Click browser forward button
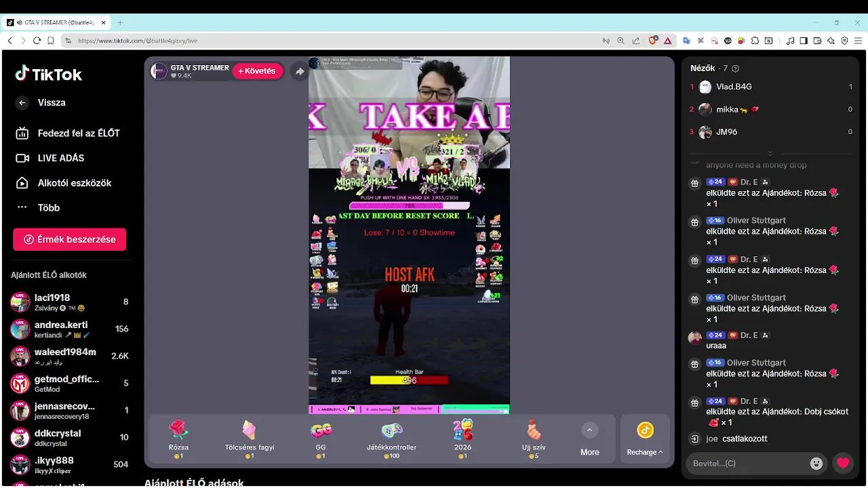Viewport: 868px width, 488px height. pyautogui.click(x=23, y=41)
